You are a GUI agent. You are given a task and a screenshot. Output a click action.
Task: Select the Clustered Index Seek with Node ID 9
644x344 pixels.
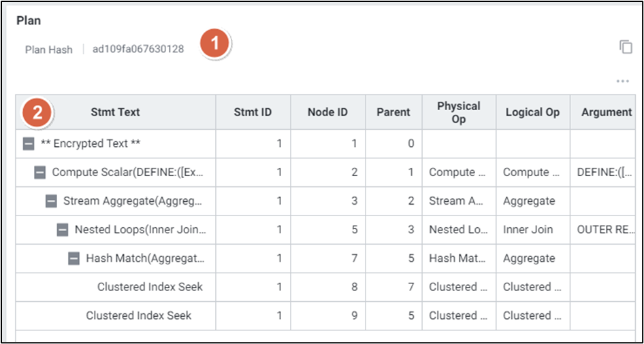click(138, 315)
